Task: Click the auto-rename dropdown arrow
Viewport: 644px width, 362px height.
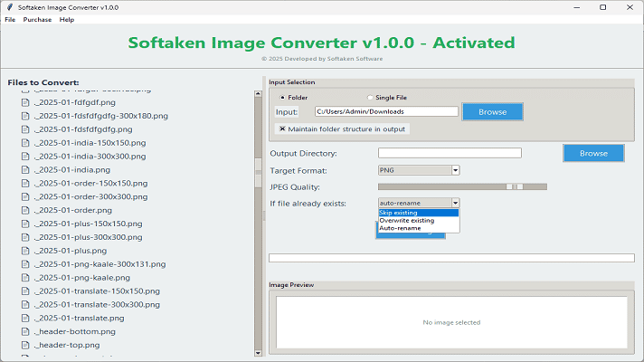Action: [455, 203]
